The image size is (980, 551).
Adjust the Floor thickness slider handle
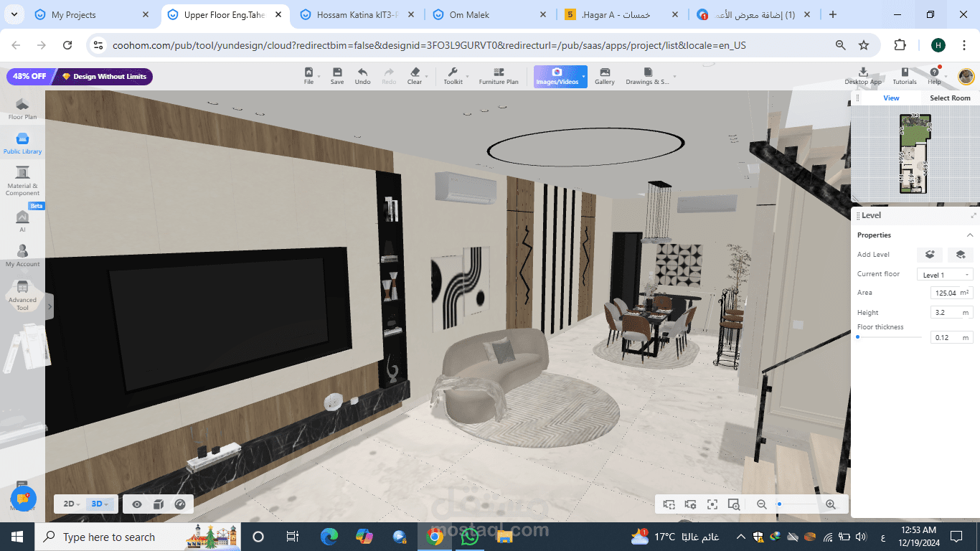(857, 336)
